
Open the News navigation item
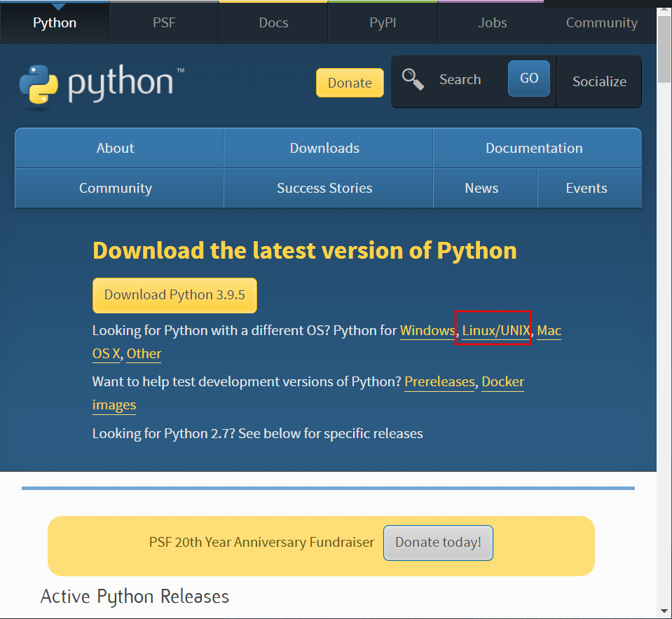pyautogui.click(x=485, y=188)
